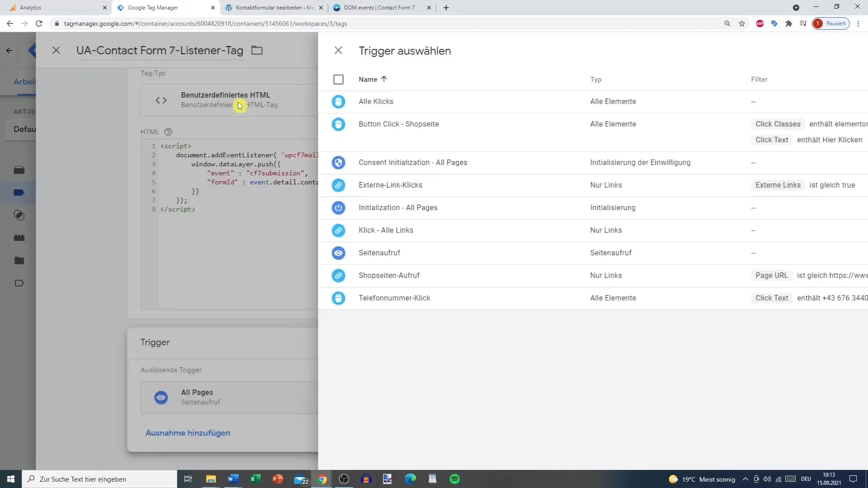Show hidden system tray icons
Image resolution: width=868 pixels, height=488 pixels.
745,479
